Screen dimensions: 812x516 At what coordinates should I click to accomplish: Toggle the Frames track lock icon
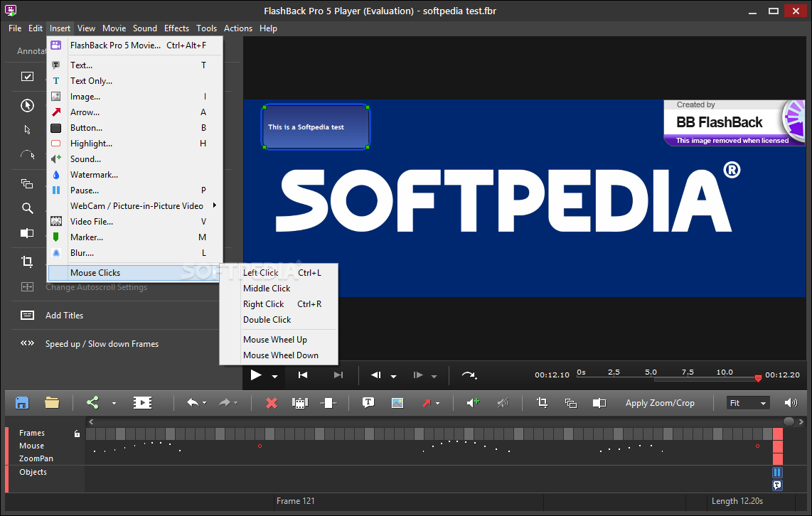point(77,433)
